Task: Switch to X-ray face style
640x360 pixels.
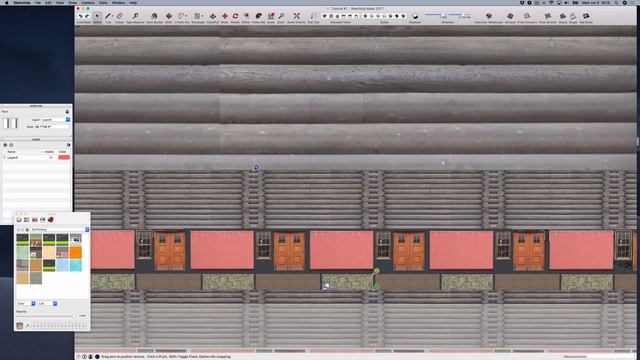Action: pos(365,16)
